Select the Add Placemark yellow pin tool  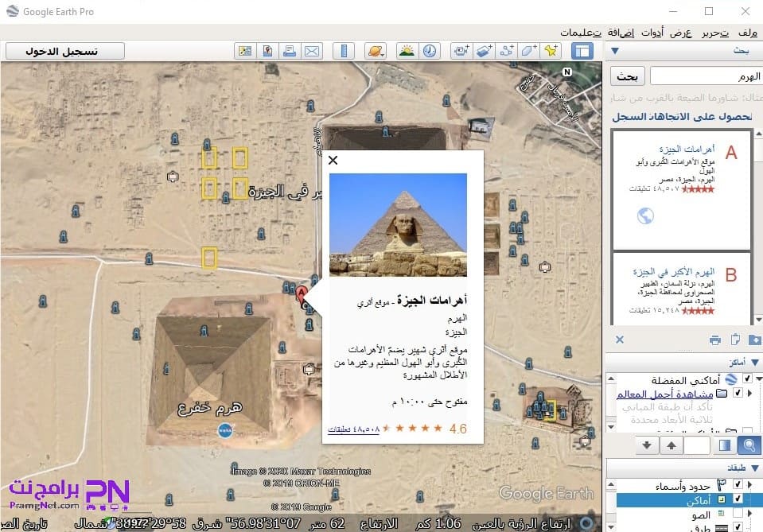pos(551,51)
